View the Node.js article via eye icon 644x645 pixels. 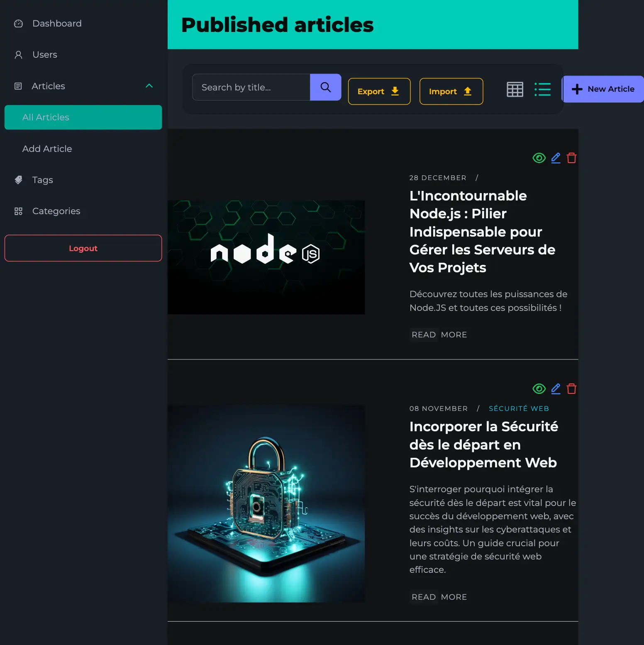539,158
